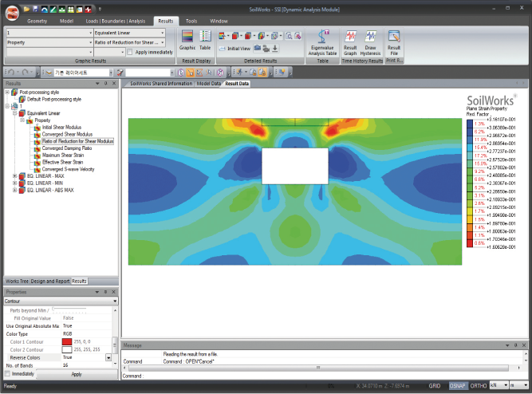
Task: Switch to the Design and Report tab
Action: [x=50, y=281]
